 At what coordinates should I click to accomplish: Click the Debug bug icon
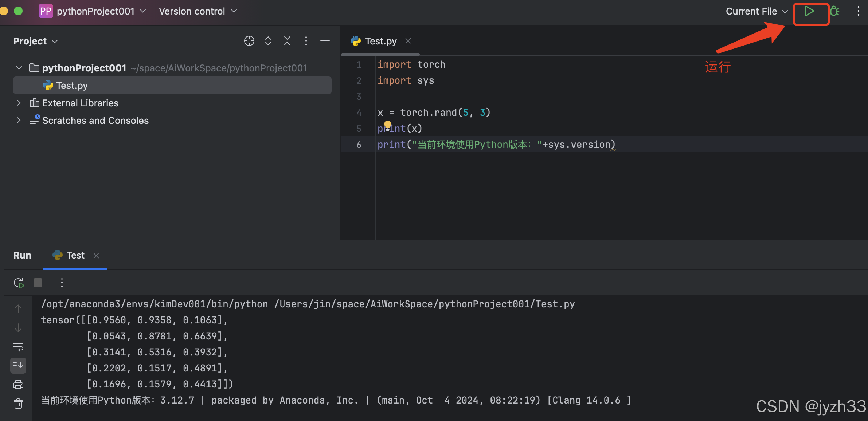pyautogui.click(x=834, y=11)
